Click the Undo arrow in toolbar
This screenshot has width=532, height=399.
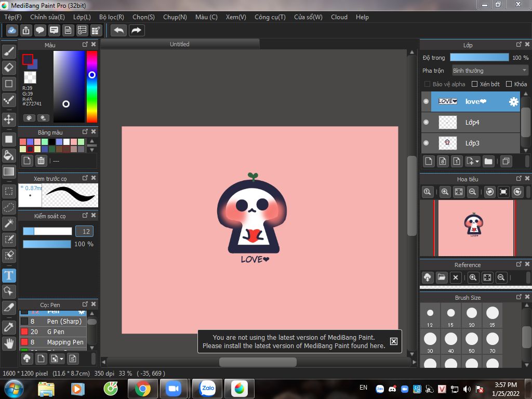pyautogui.click(x=119, y=30)
